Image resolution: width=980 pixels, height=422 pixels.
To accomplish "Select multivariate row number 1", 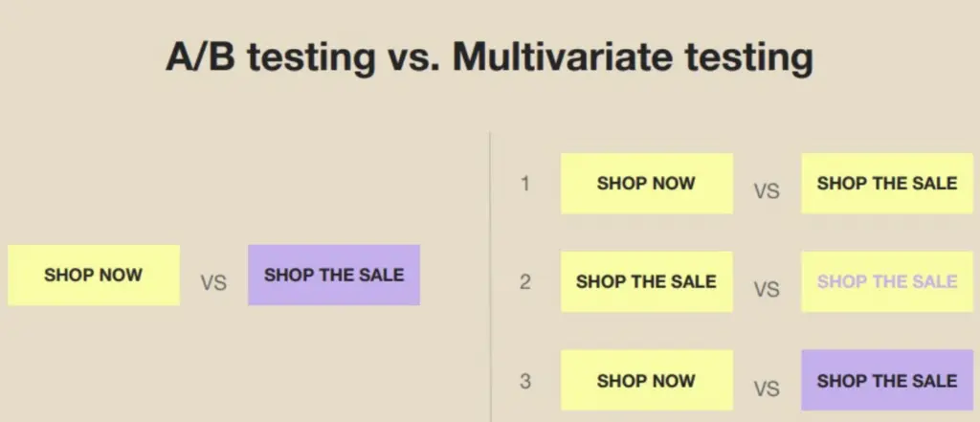I will pos(524,183).
